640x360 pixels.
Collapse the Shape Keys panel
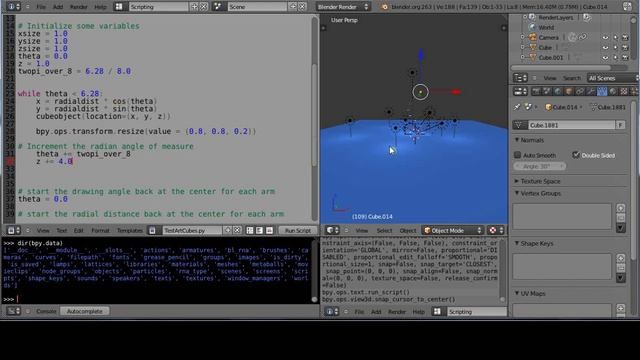(517, 243)
